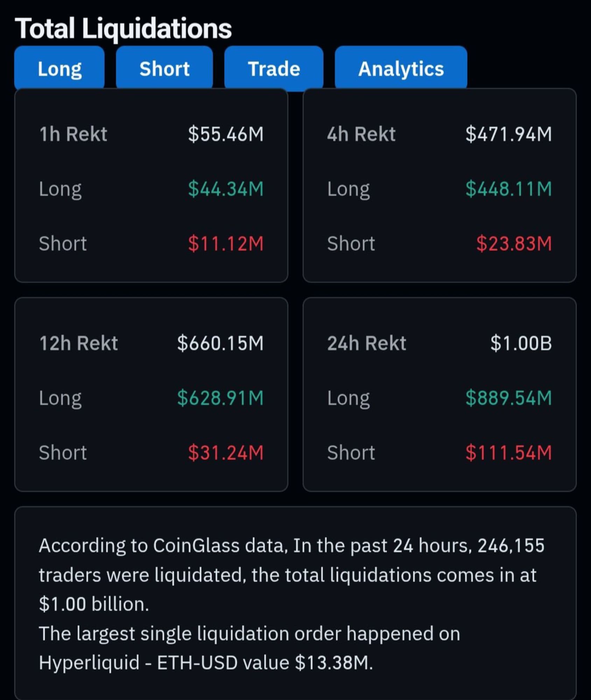Viewport: 591px width, 700px height.
Task: Click the red $111.54M short value
Action: 508,453
